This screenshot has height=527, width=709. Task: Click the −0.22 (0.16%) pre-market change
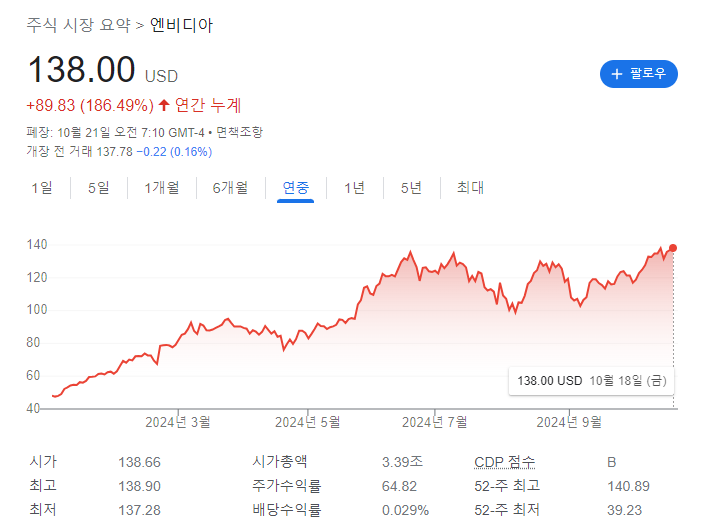174,152
